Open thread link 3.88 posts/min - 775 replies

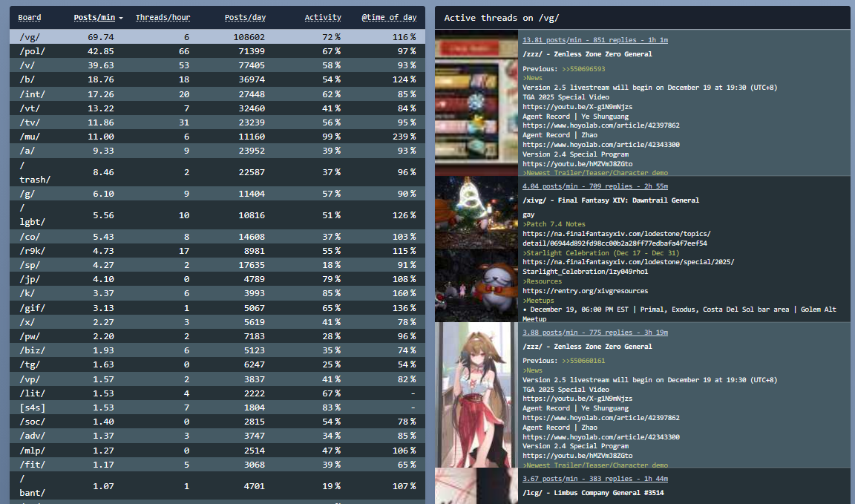tap(595, 333)
